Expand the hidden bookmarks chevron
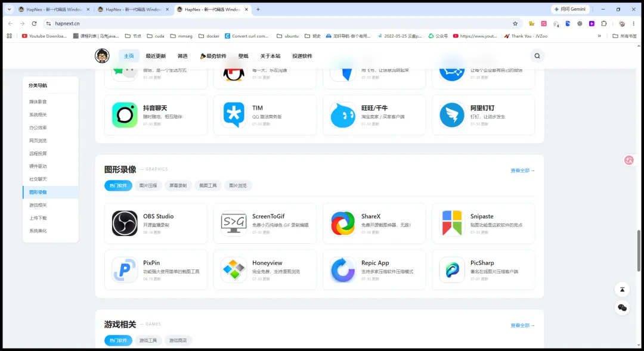Viewport: 644px width, 351px height. pyautogui.click(x=599, y=36)
